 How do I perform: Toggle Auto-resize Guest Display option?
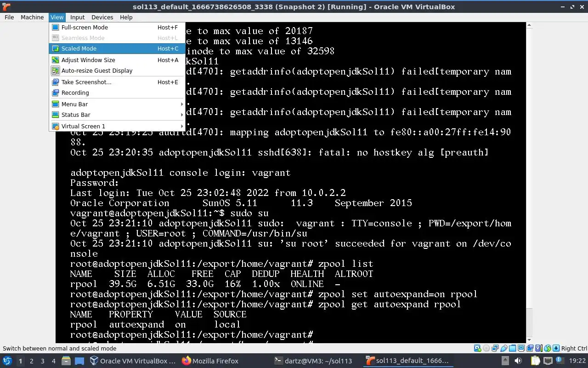coord(117,70)
